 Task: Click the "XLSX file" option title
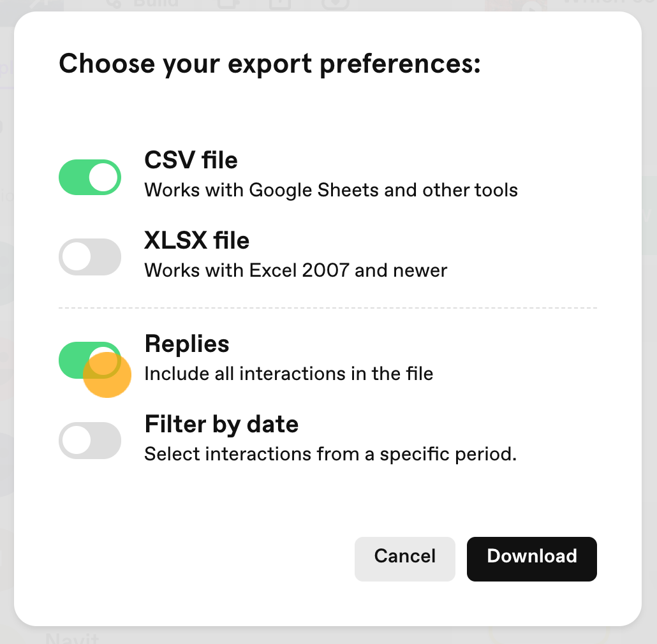point(197,240)
